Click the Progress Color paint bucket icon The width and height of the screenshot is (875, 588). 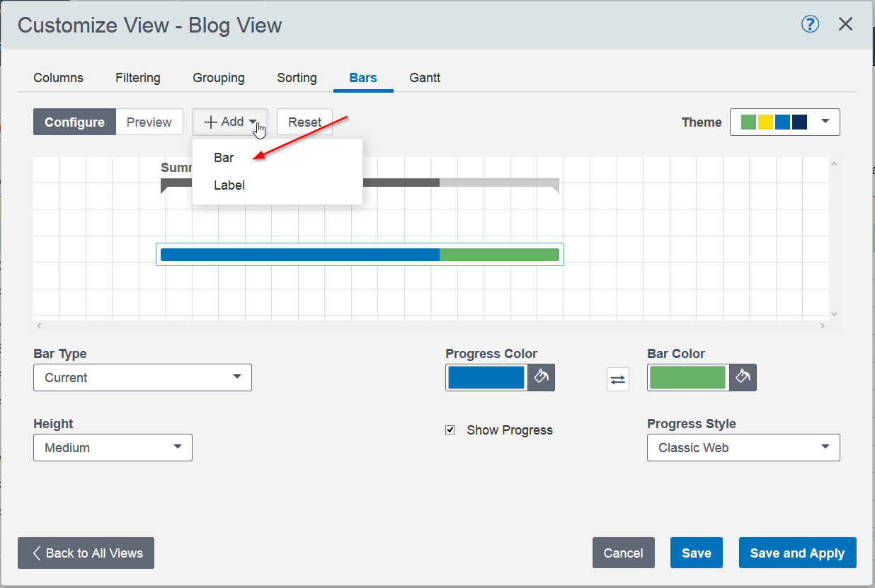coord(542,377)
